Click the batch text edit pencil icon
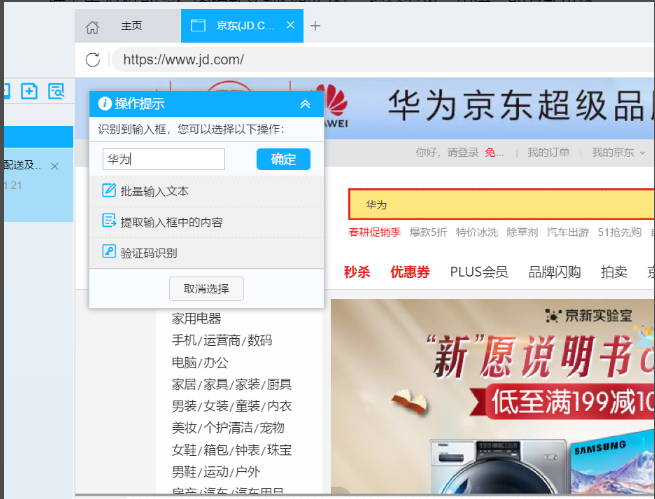 coord(109,190)
